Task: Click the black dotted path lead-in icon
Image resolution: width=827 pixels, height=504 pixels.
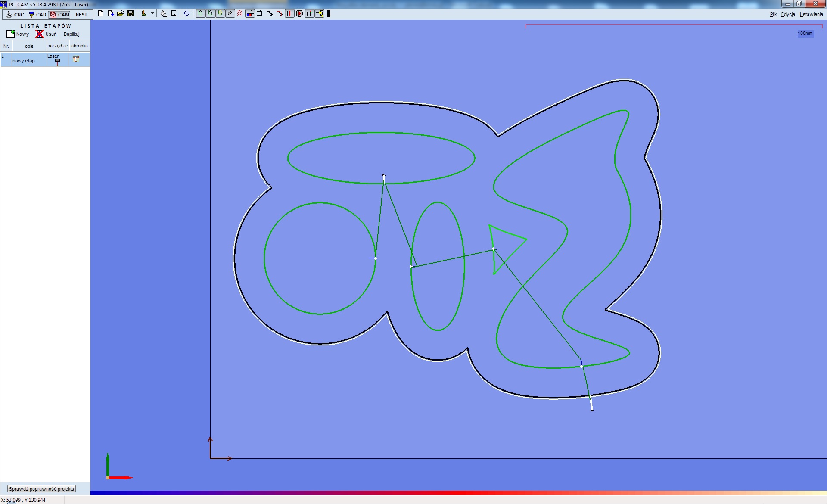Action: tap(270, 13)
